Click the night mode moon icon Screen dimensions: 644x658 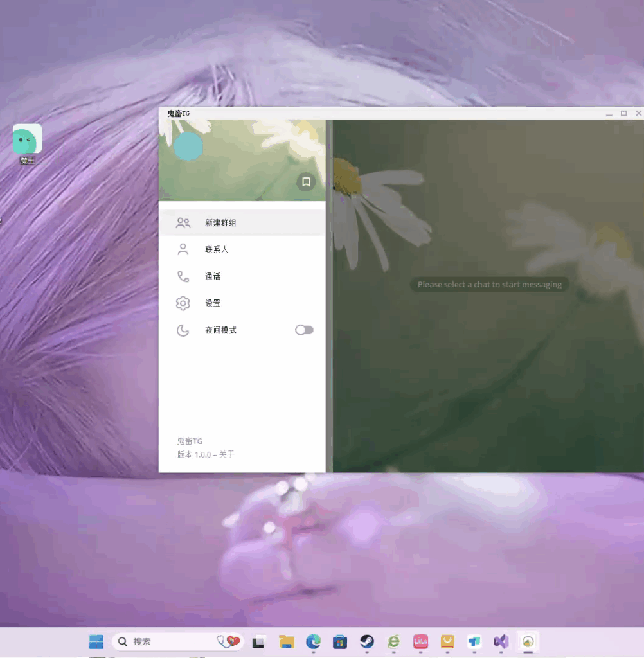tap(183, 330)
